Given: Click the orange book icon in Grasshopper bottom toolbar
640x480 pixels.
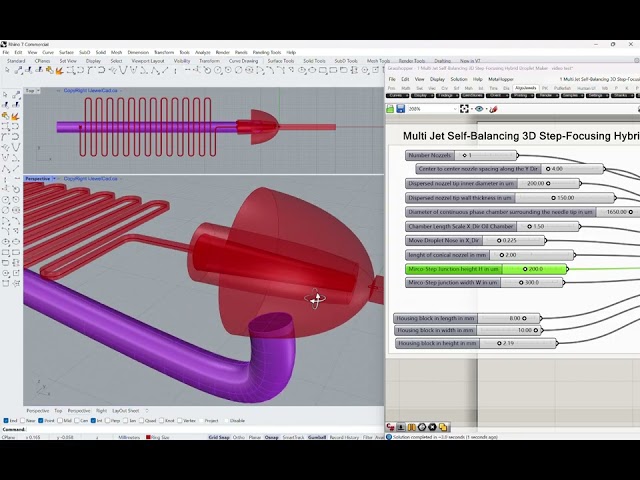Looking at the screenshot, I should coord(411,427).
